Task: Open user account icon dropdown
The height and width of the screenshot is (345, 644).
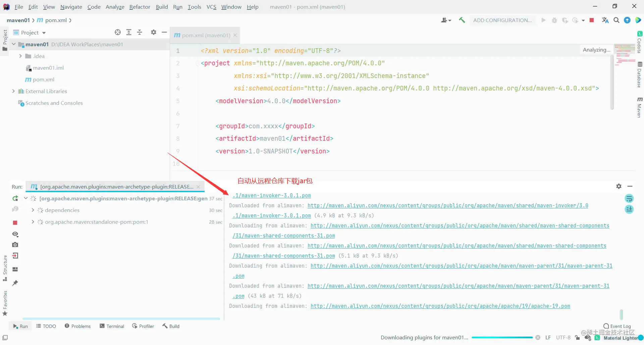Action: [446, 20]
